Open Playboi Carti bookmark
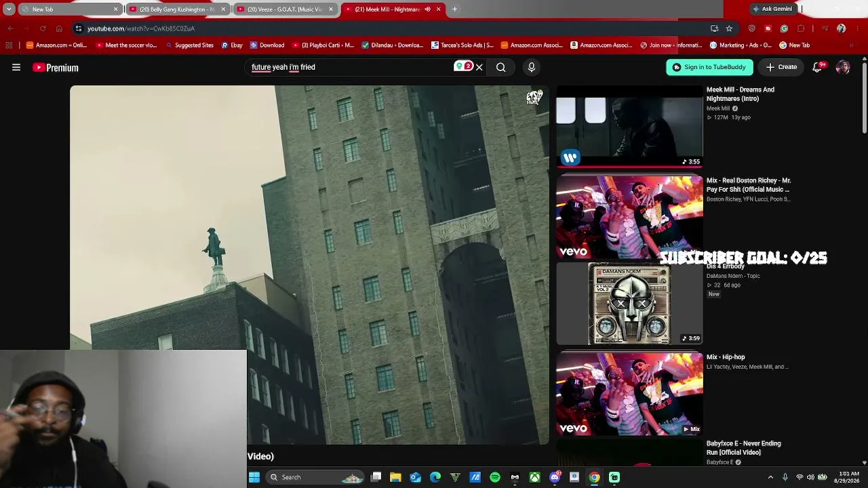 (323, 45)
